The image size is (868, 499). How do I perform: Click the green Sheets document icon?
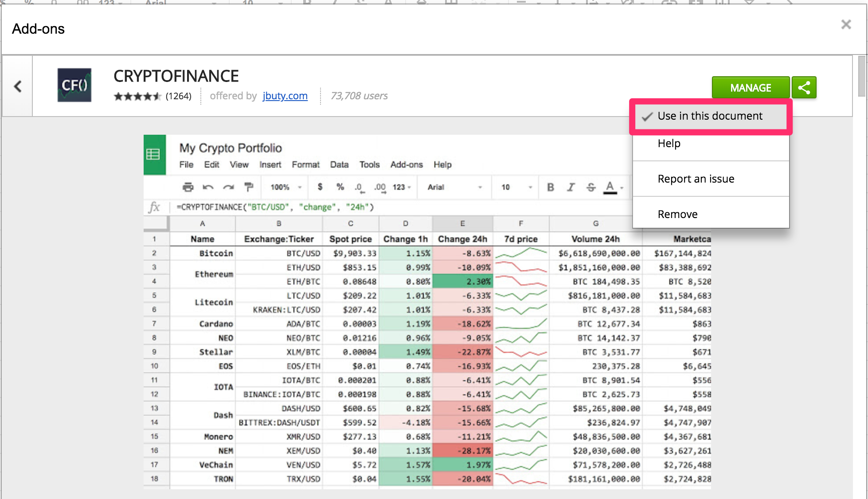coord(154,154)
